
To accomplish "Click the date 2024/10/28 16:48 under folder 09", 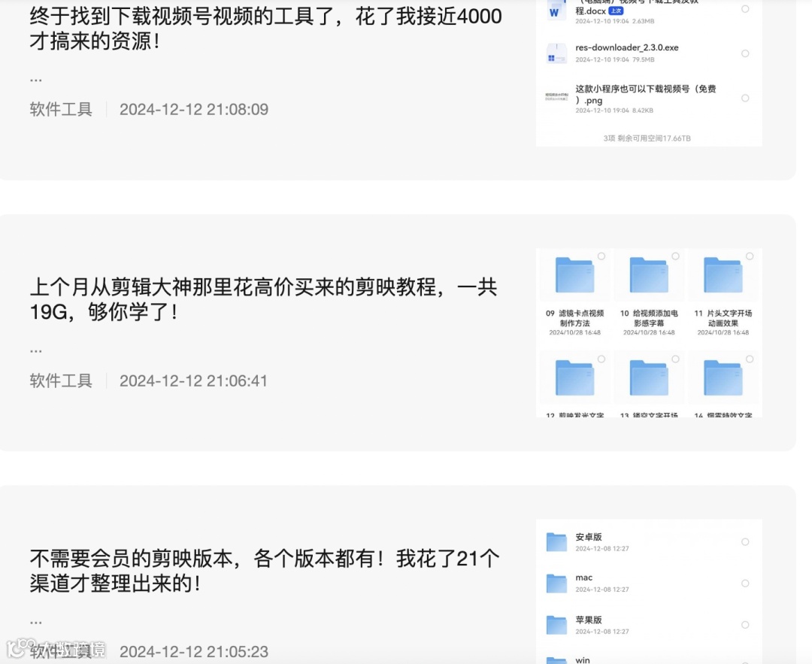I will (575, 332).
